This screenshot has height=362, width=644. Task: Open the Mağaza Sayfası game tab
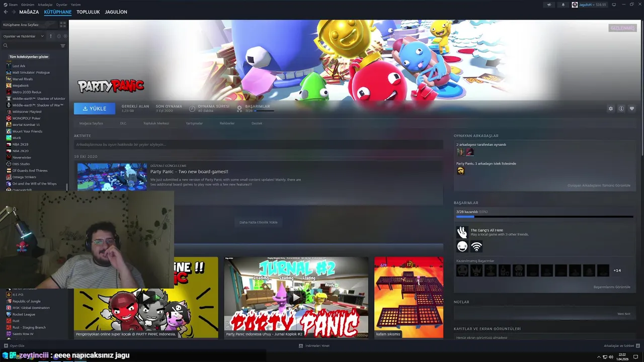click(91, 123)
